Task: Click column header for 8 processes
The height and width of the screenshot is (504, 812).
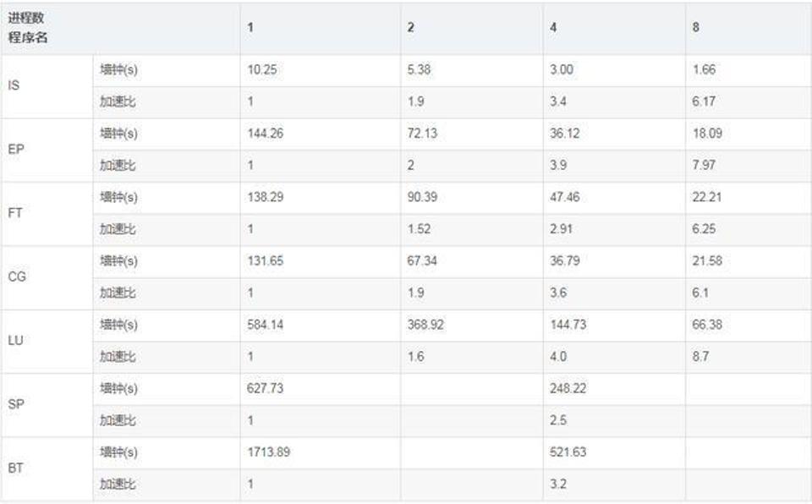Action: coord(749,28)
